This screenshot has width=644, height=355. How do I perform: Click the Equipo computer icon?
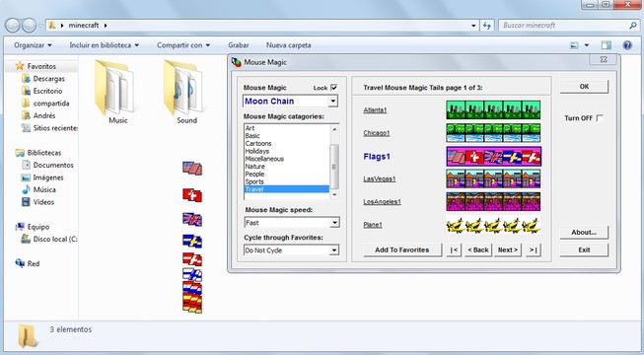(20, 227)
